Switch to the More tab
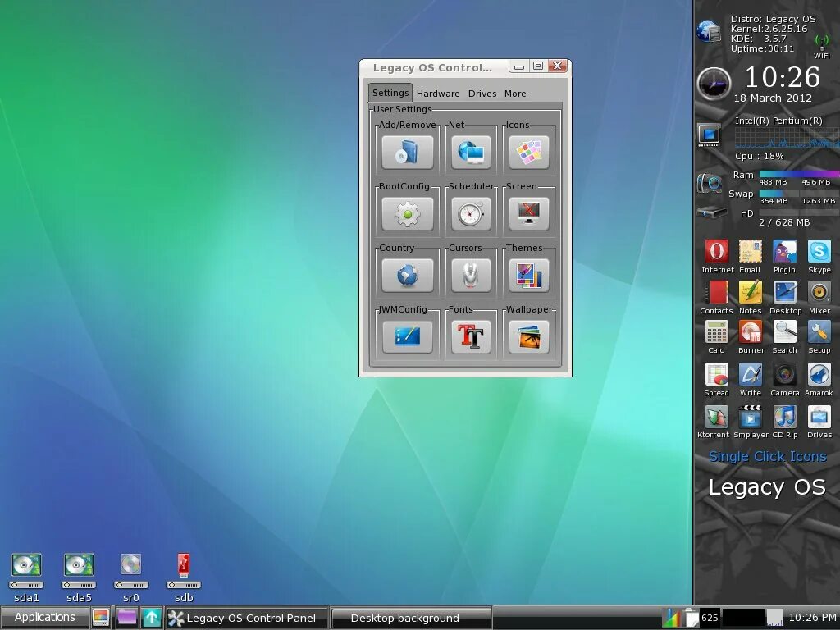Image resolution: width=840 pixels, height=630 pixels. [515, 94]
